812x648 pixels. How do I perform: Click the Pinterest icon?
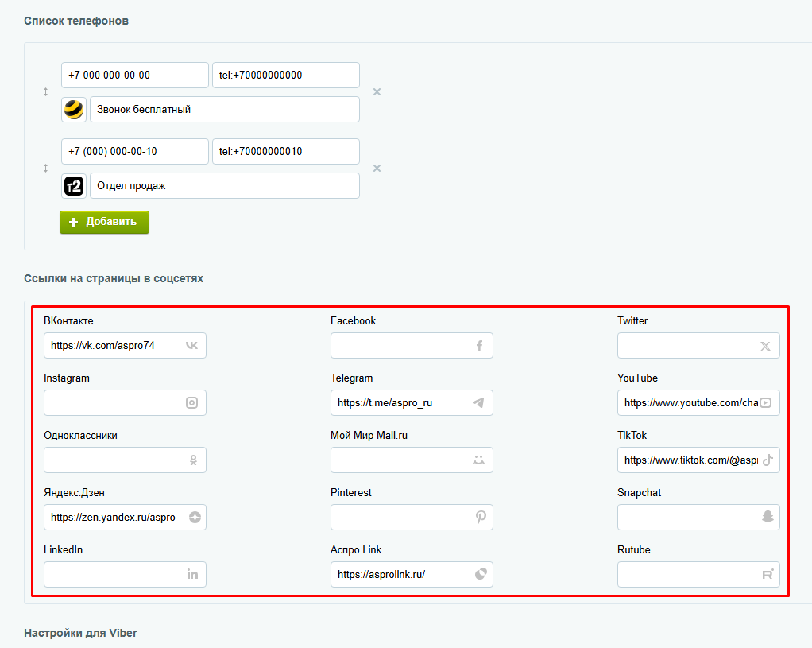click(x=481, y=517)
